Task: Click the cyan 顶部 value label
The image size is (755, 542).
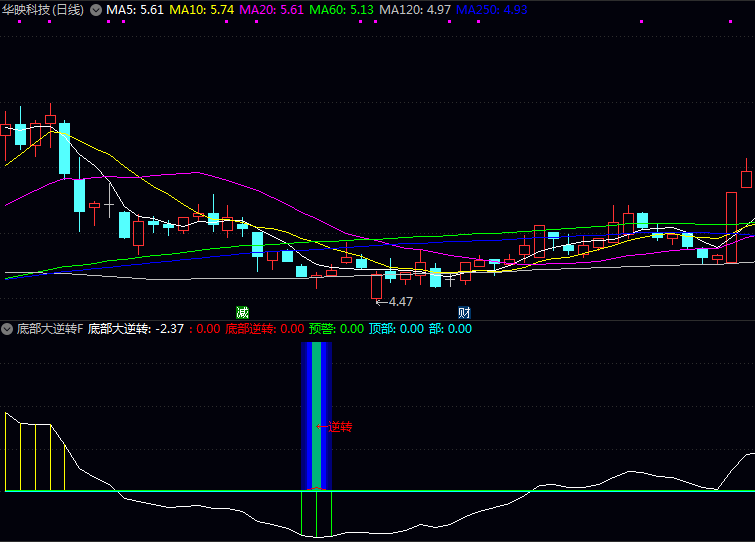Action: 396,328
